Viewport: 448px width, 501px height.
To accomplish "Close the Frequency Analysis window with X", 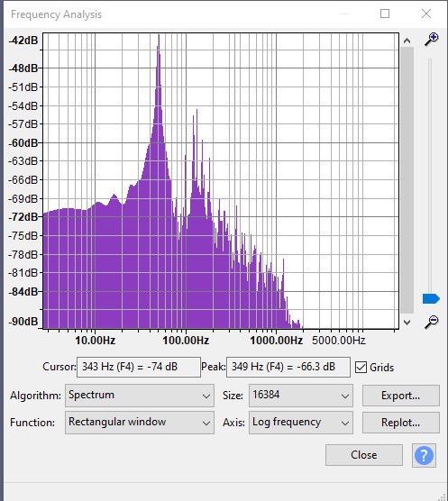I will click(426, 14).
